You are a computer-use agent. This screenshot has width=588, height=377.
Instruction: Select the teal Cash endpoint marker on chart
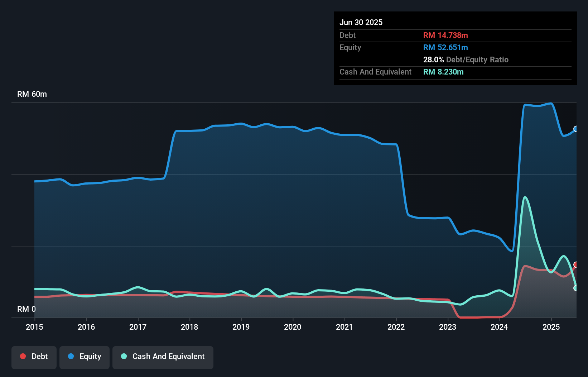pos(575,288)
